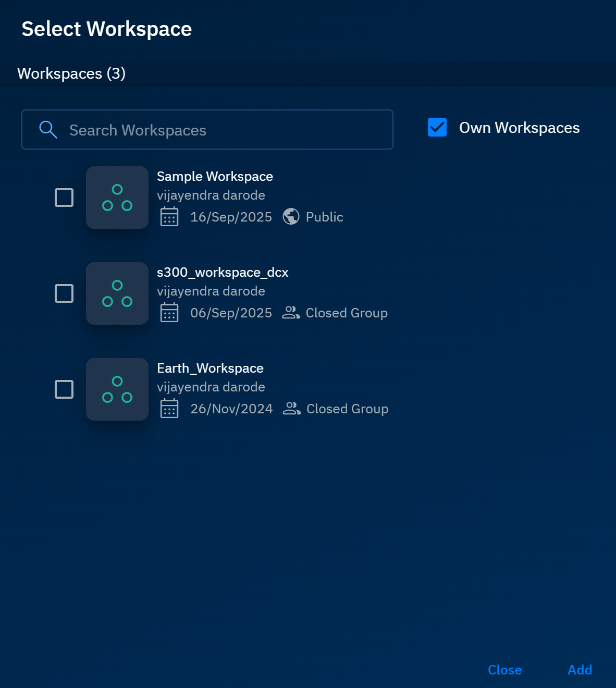Click the Sample Workspace thumbnail icon

pos(117,198)
